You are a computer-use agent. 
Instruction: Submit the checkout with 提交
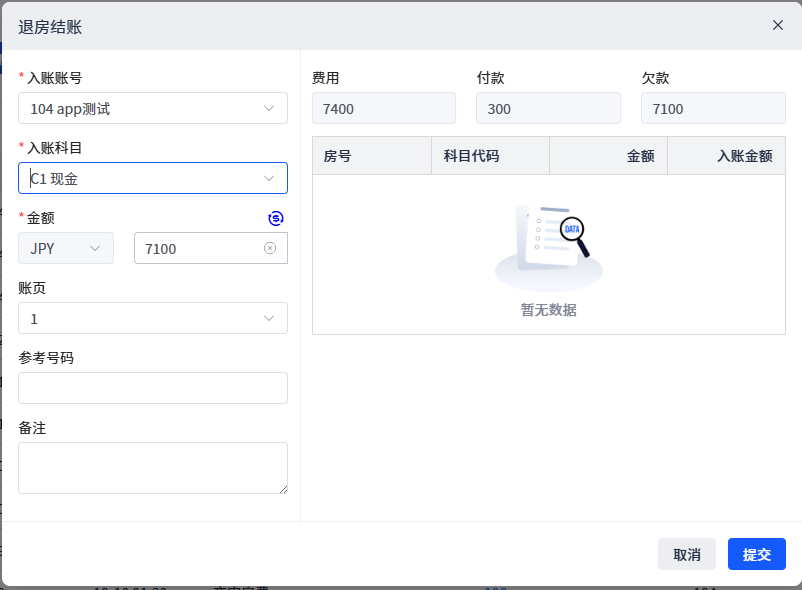pyautogui.click(x=757, y=554)
